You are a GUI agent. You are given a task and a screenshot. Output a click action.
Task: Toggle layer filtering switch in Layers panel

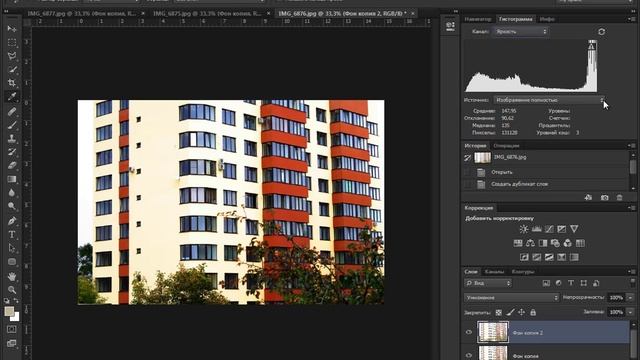[633, 282]
